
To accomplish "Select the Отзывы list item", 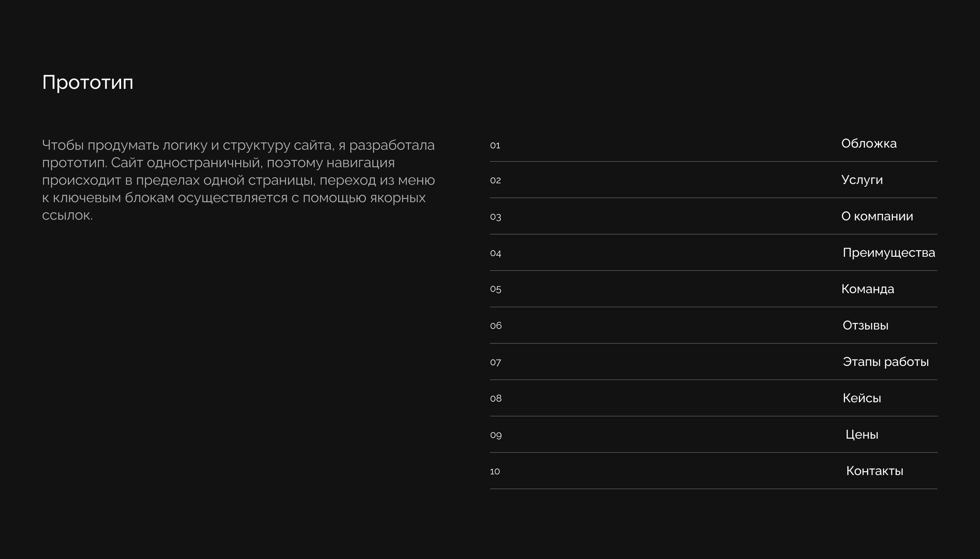I will click(x=865, y=325).
